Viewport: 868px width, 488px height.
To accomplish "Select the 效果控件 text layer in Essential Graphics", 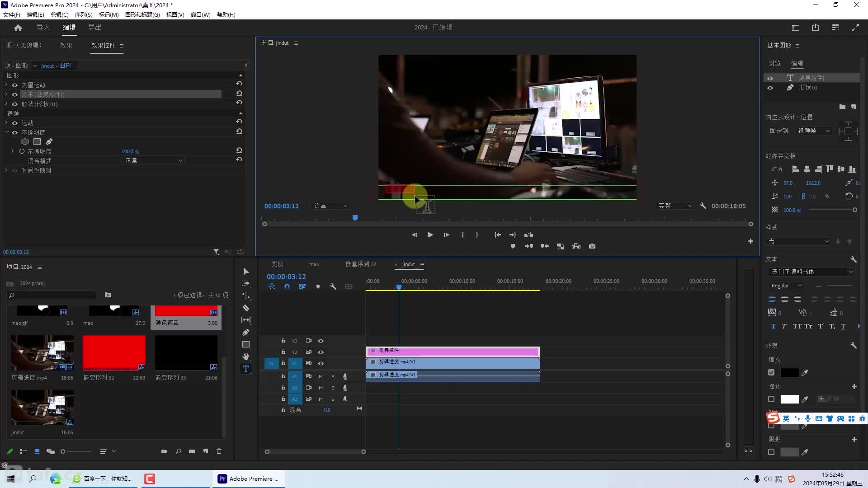I will (811, 78).
